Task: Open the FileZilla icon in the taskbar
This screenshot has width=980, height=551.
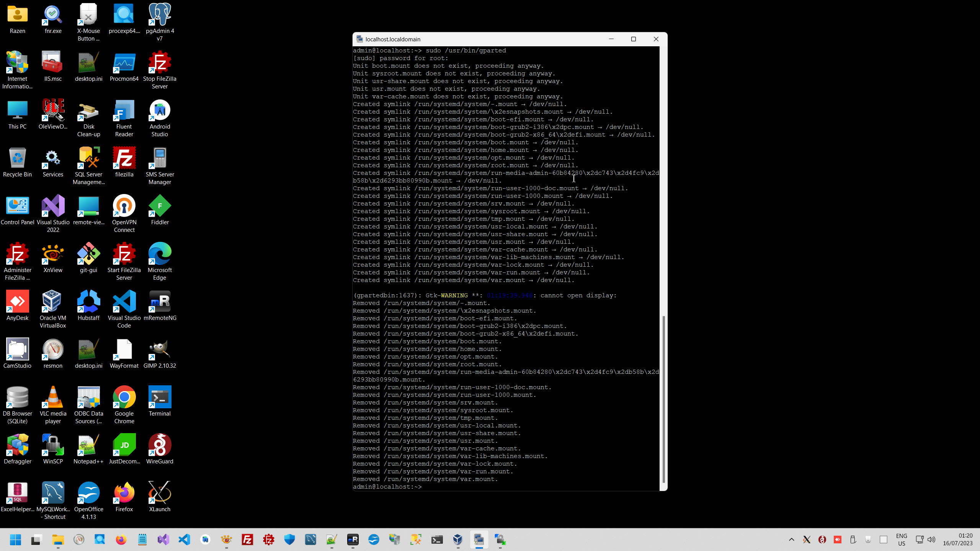Action: pyautogui.click(x=247, y=540)
